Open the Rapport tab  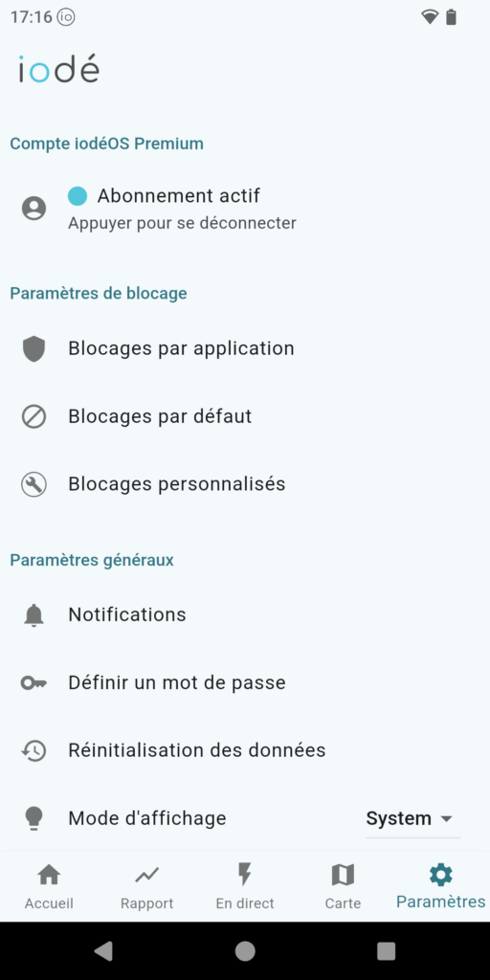[x=146, y=886]
